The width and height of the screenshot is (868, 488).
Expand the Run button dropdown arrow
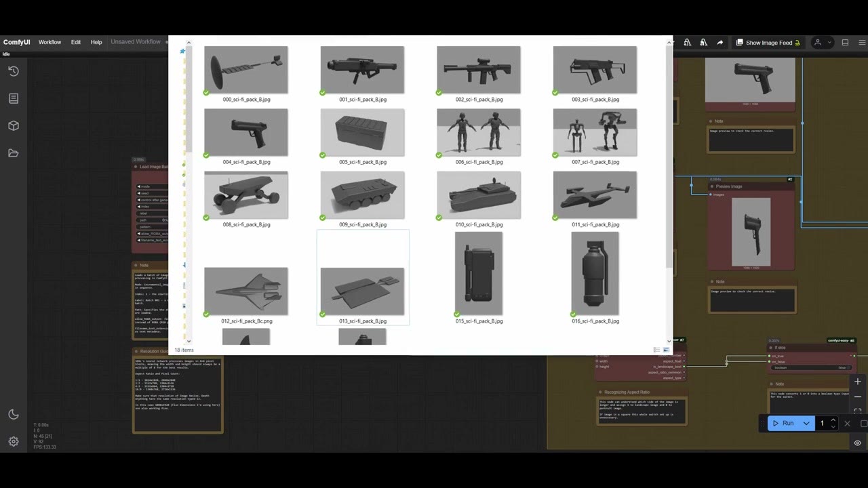tap(806, 423)
